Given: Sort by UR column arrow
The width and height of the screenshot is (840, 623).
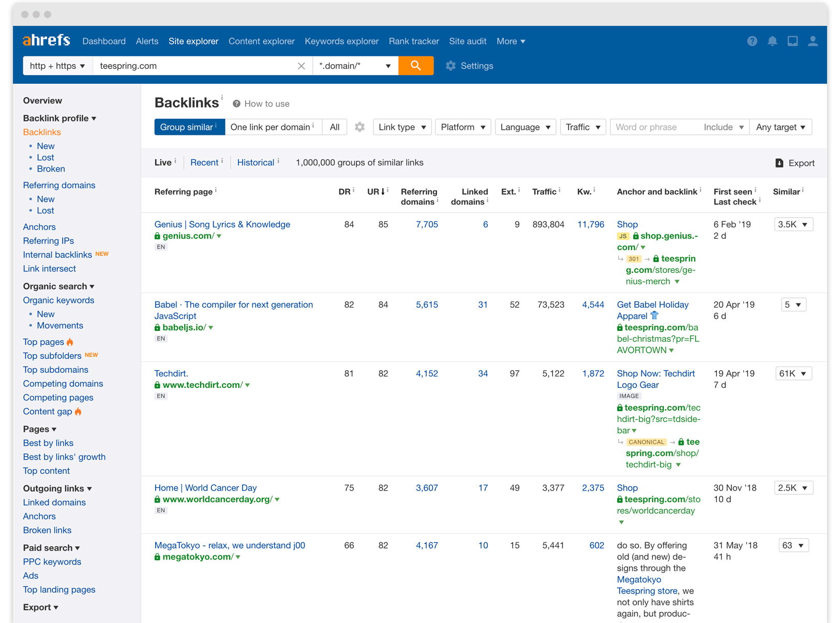Looking at the screenshot, I should click(383, 192).
